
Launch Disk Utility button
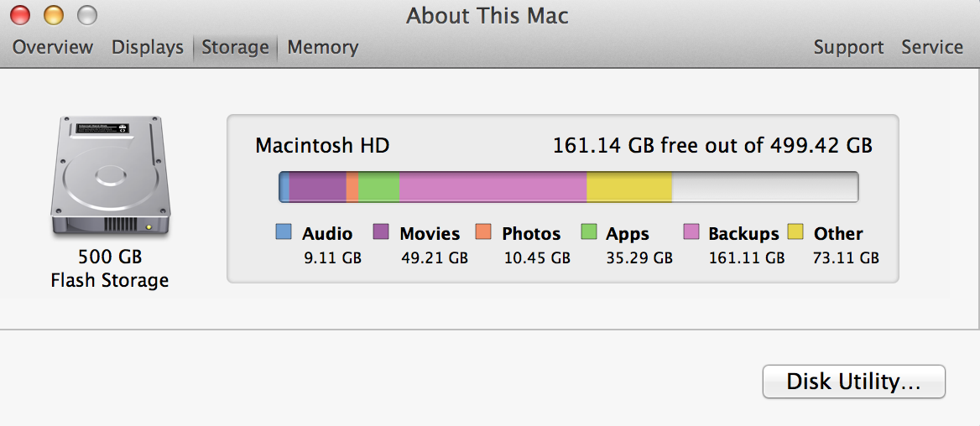pyautogui.click(x=854, y=382)
